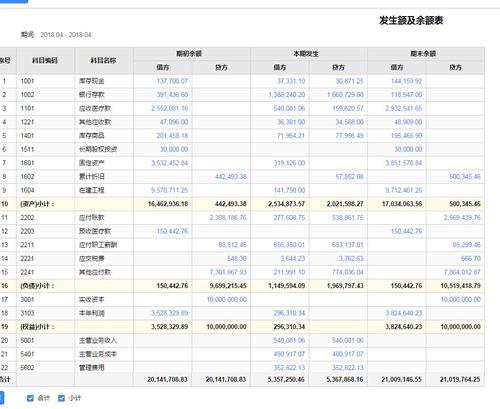Open the 1,388,240.20 debit amount link

287,95
